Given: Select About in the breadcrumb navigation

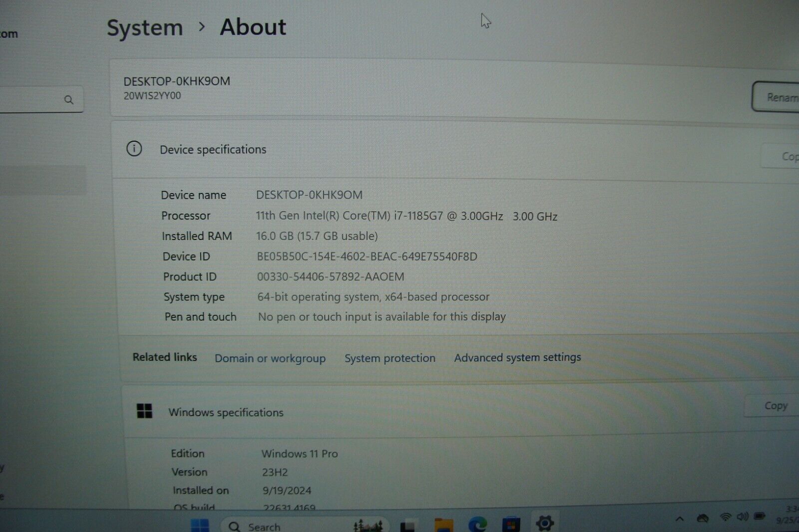Looking at the screenshot, I should click(253, 27).
